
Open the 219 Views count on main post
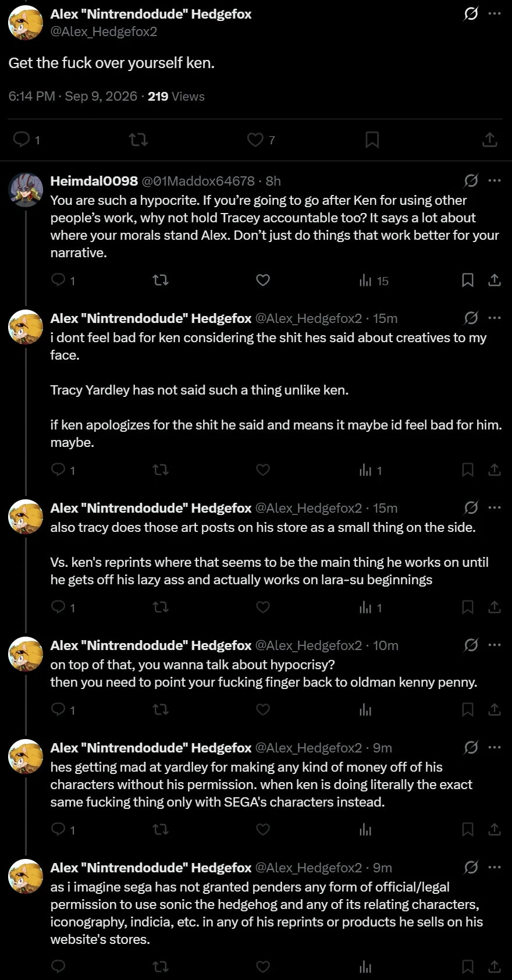click(x=176, y=97)
